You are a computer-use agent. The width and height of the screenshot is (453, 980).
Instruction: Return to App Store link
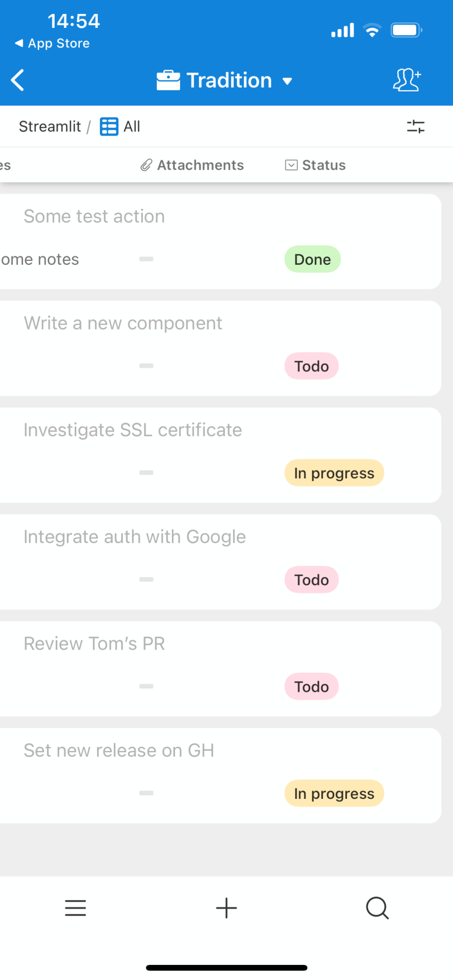tap(52, 43)
